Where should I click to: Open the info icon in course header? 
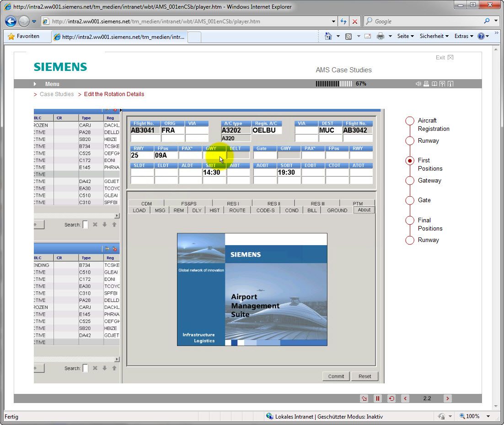coord(450,84)
